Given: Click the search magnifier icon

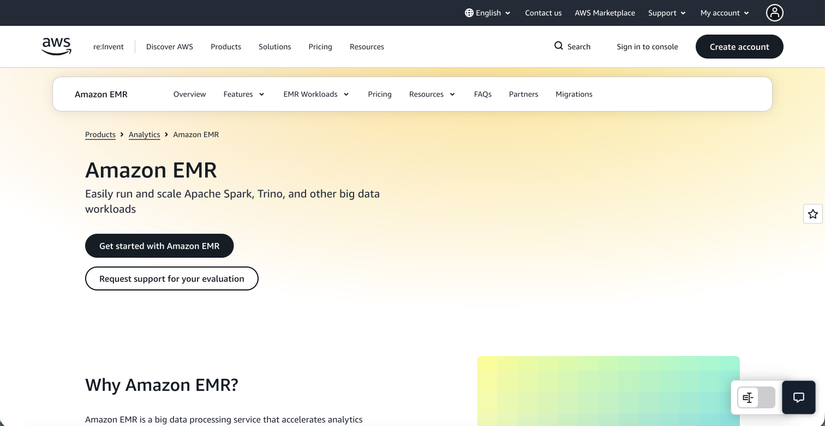Looking at the screenshot, I should (x=558, y=46).
